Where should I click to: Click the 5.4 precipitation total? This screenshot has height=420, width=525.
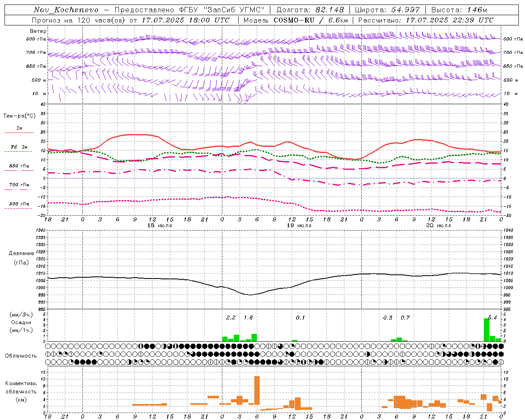(492, 318)
